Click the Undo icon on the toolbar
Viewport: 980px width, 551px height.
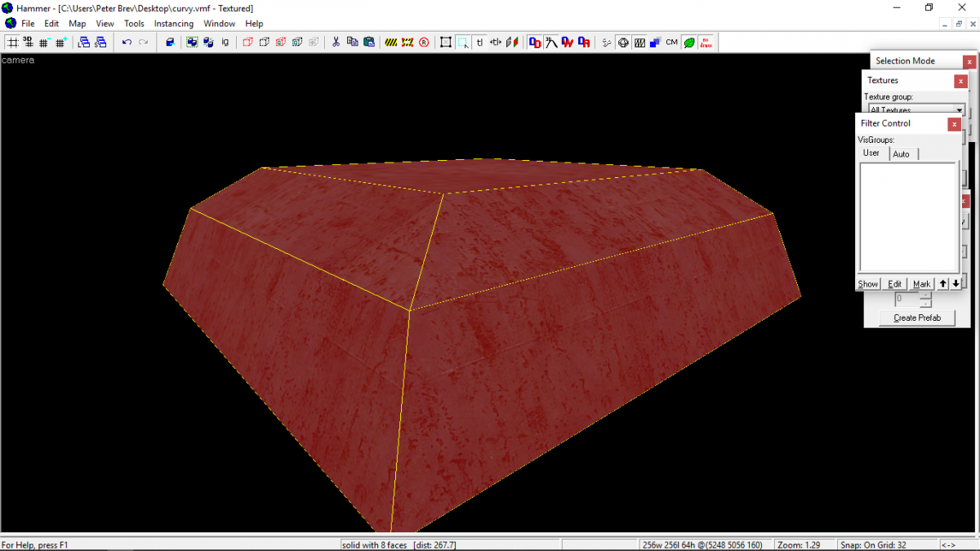click(x=127, y=42)
